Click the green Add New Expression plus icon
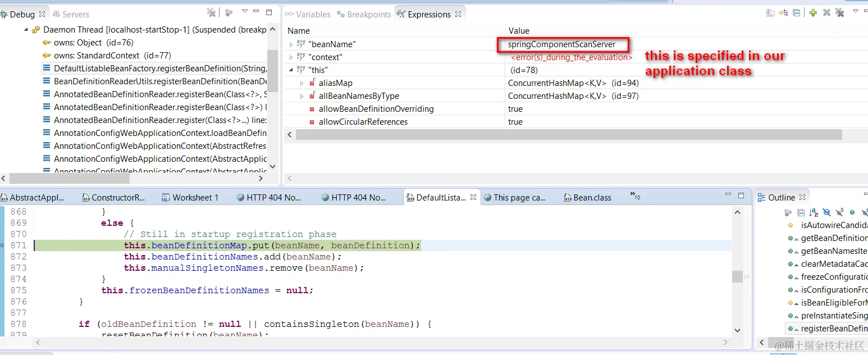The width and height of the screenshot is (868, 355). pos(812,12)
